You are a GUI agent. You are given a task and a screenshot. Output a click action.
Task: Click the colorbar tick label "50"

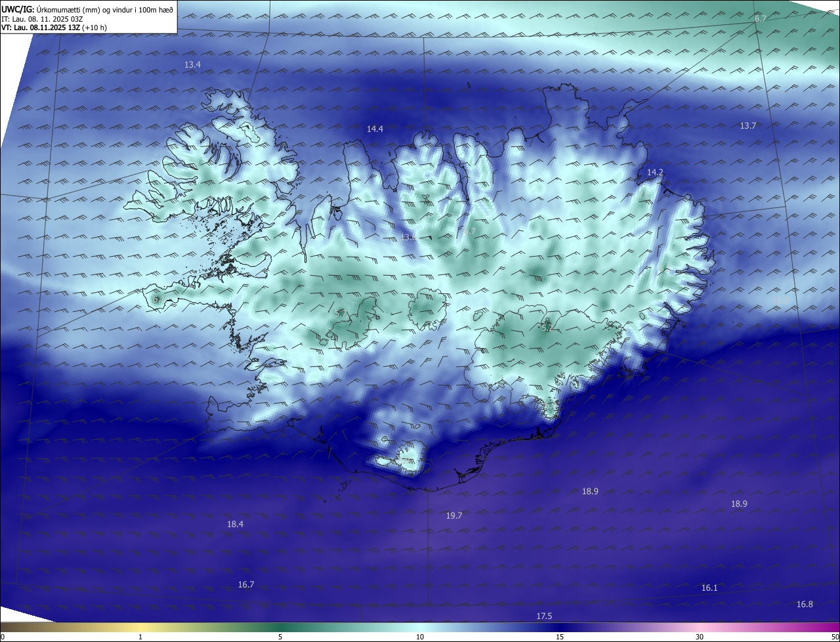click(835, 637)
